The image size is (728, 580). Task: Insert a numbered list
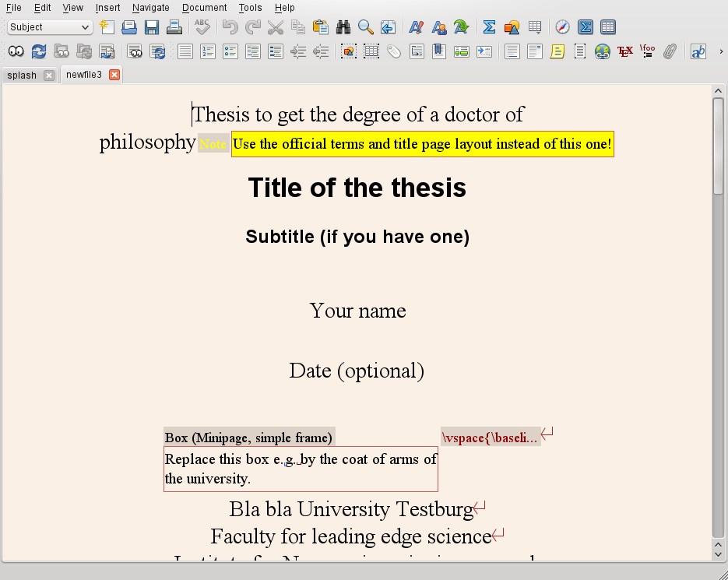[208, 51]
